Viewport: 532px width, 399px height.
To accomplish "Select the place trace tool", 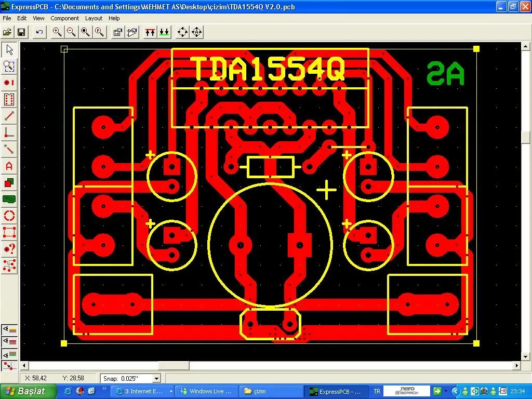I will click(x=9, y=116).
